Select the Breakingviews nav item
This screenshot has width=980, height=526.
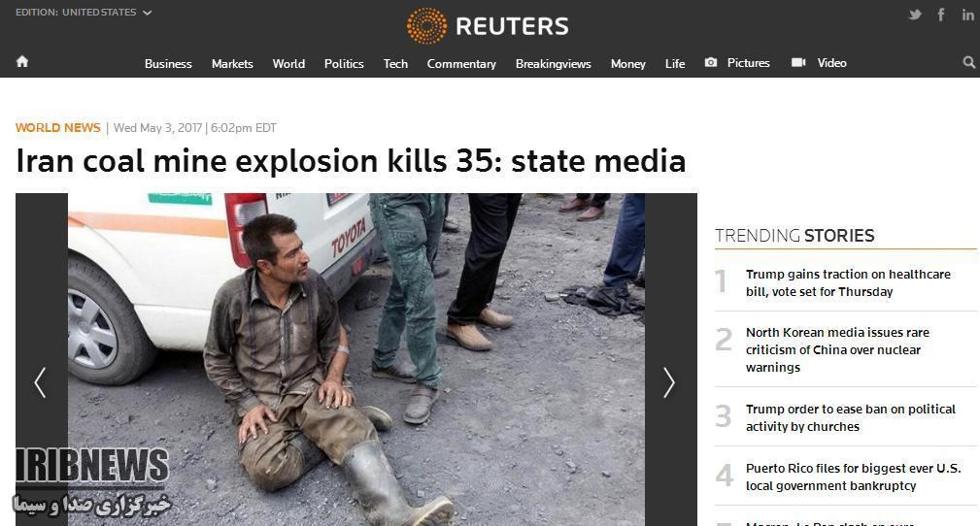[553, 64]
